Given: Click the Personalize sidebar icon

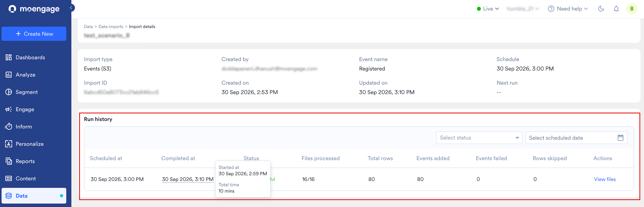Looking at the screenshot, I should [9, 144].
